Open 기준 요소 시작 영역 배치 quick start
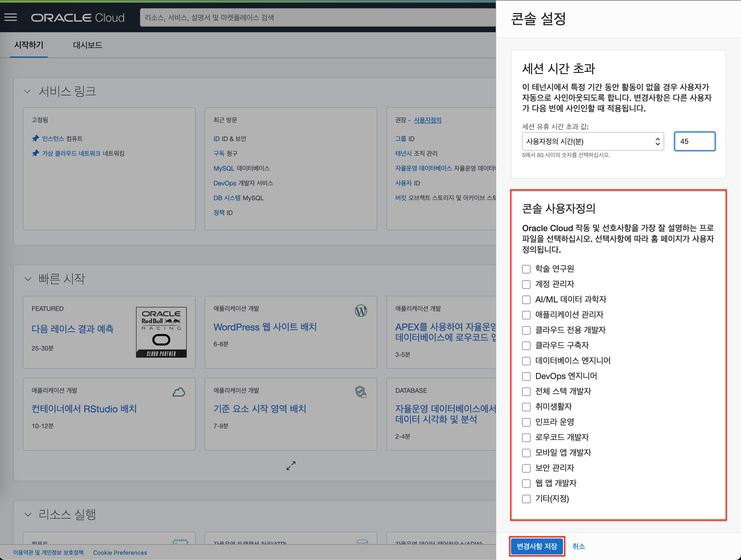 260,409
